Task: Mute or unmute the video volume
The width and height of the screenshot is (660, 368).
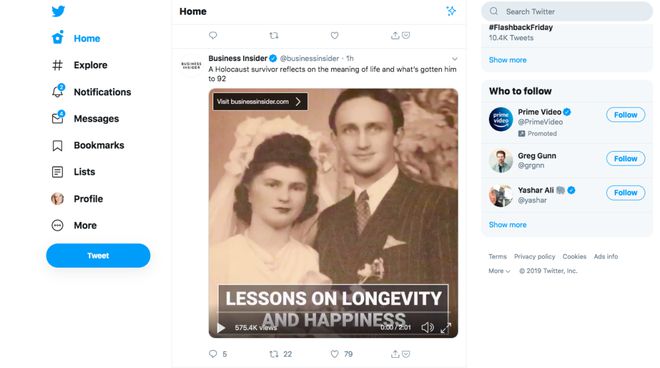Action: (x=427, y=328)
